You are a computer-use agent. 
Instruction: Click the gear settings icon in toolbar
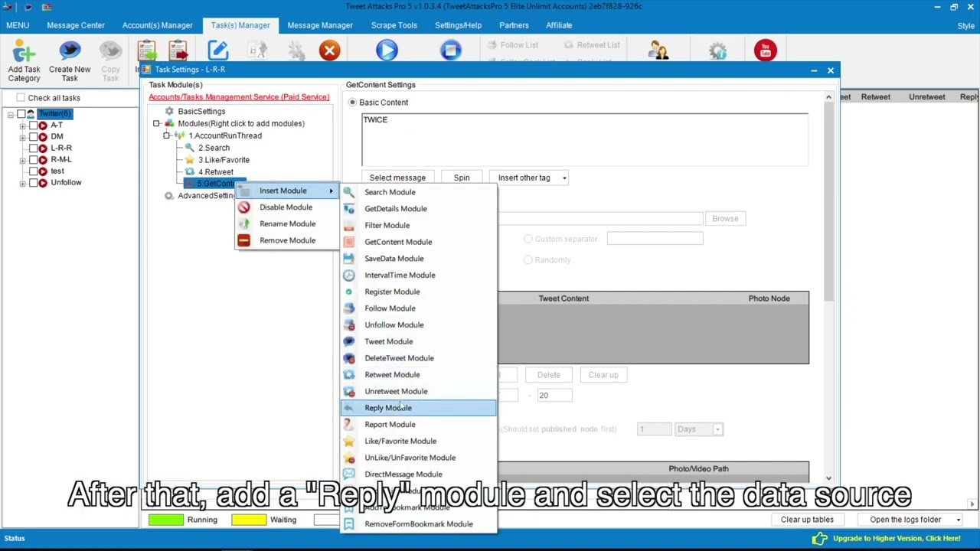point(717,51)
